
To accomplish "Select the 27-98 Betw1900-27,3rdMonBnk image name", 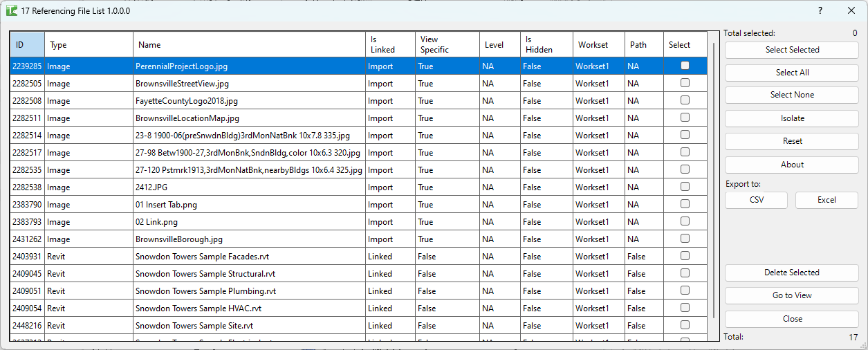I will 249,153.
